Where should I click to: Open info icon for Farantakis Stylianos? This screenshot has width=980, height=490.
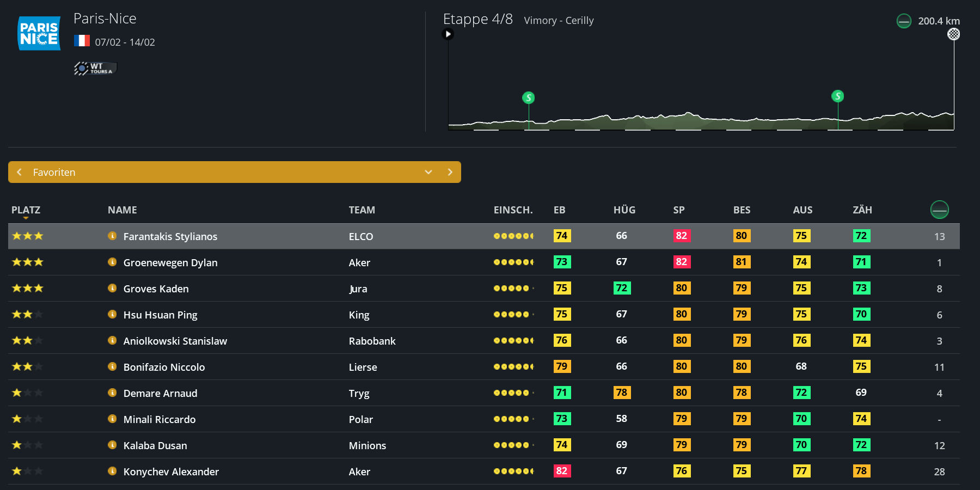point(112,236)
